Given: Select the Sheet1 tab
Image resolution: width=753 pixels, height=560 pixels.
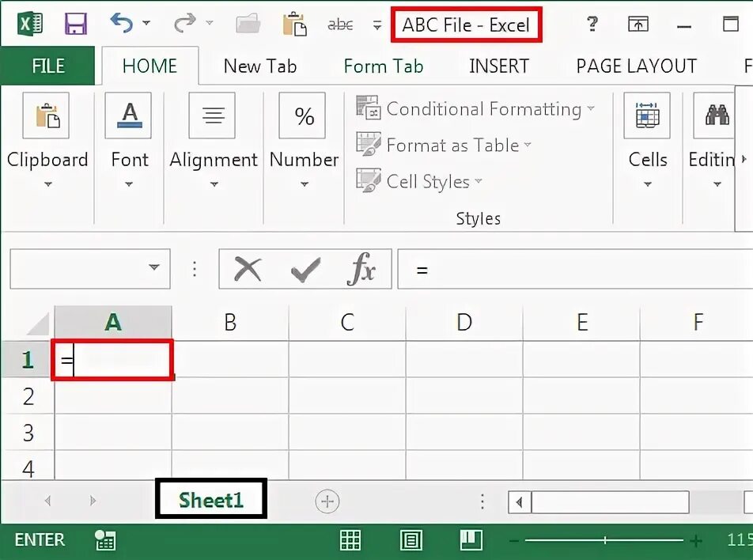Looking at the screenshot, I should 211,500.
